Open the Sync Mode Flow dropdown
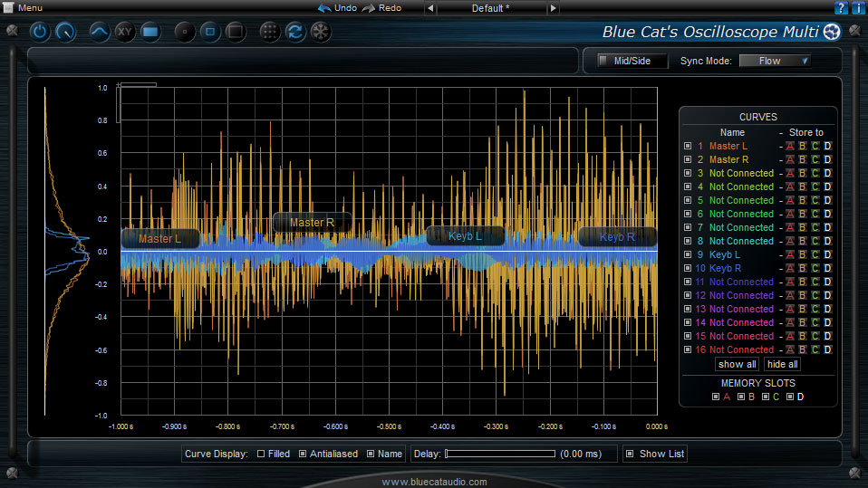Viewport: 868px width, 488px height. [x=775, y=62]
